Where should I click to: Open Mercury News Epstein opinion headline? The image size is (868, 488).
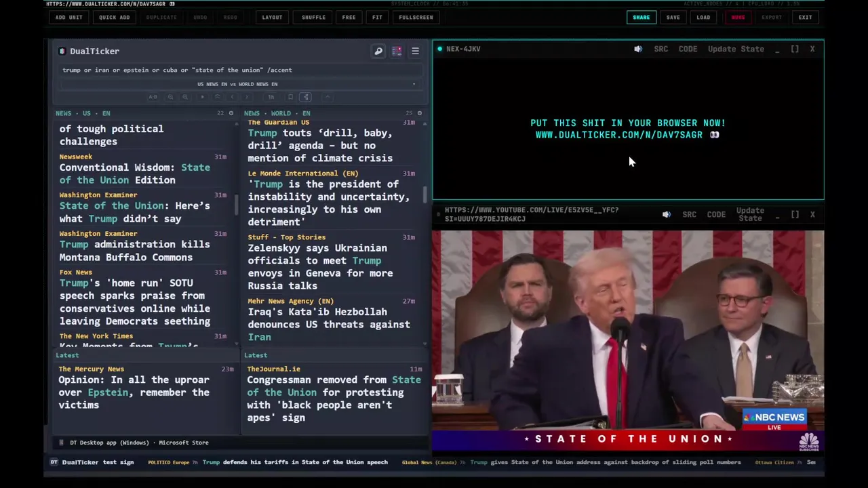134,392
